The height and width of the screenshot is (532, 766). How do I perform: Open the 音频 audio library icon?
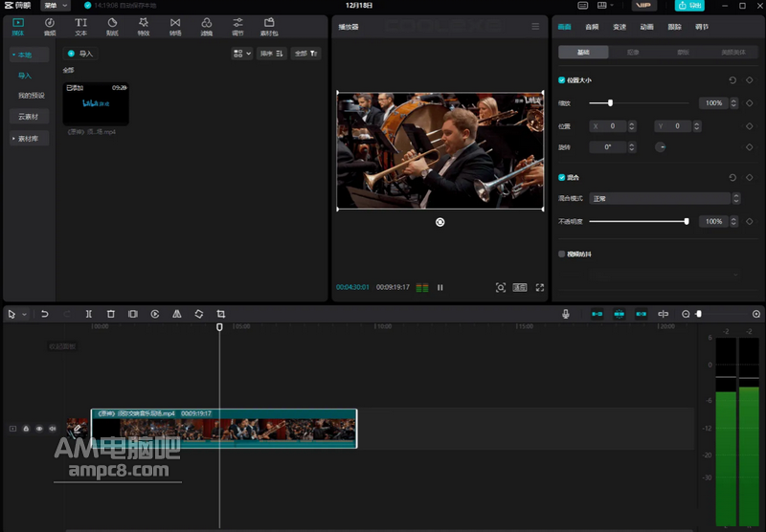pyautogui.click(x=50, y=27)
